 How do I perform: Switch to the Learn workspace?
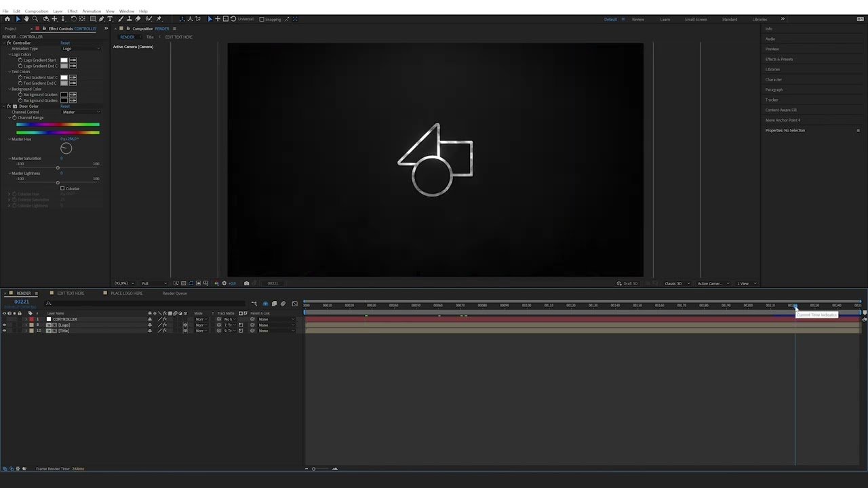click(665, 19)
